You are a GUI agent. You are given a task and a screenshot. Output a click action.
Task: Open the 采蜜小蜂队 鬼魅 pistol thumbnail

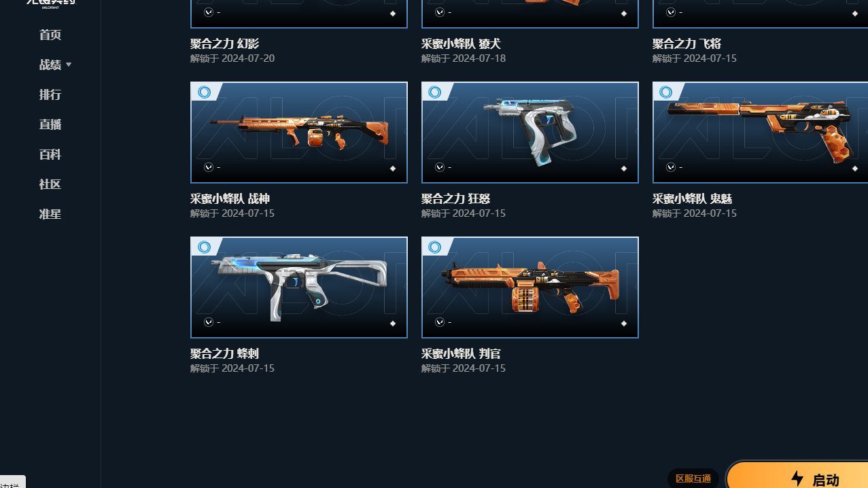(760, 133)
